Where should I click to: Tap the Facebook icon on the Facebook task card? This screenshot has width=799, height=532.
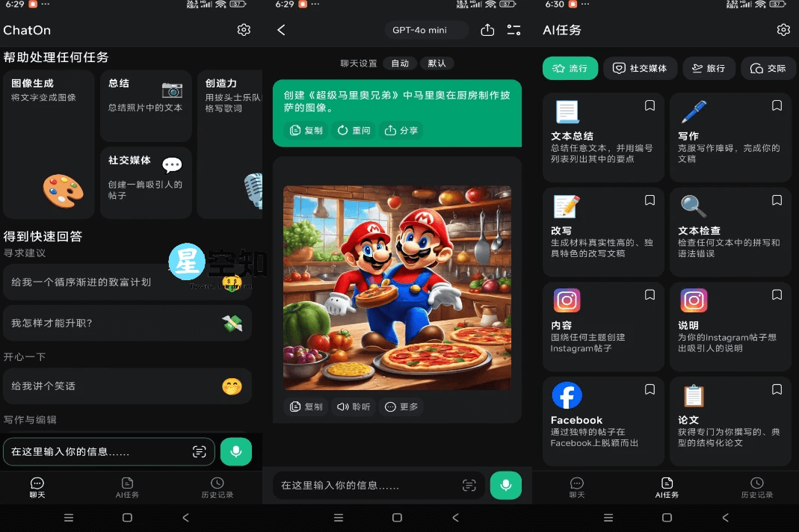click(567, 395)
